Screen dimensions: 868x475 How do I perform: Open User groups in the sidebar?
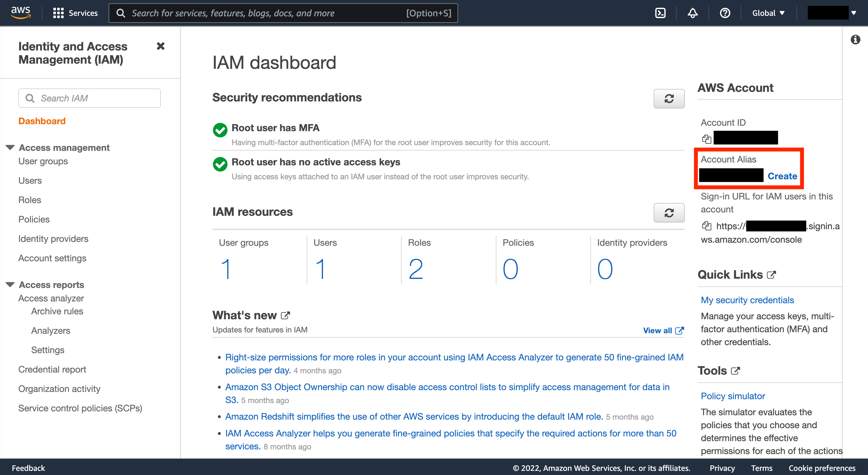click(43, 161)
